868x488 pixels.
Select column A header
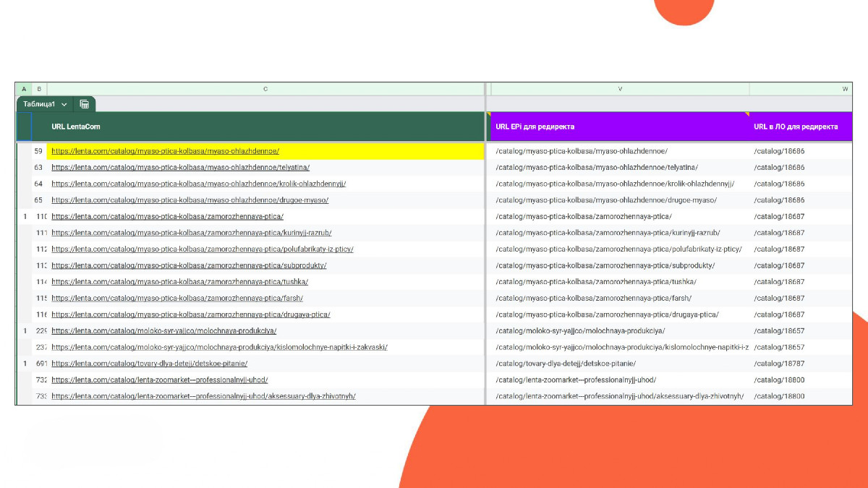[23, 89]
